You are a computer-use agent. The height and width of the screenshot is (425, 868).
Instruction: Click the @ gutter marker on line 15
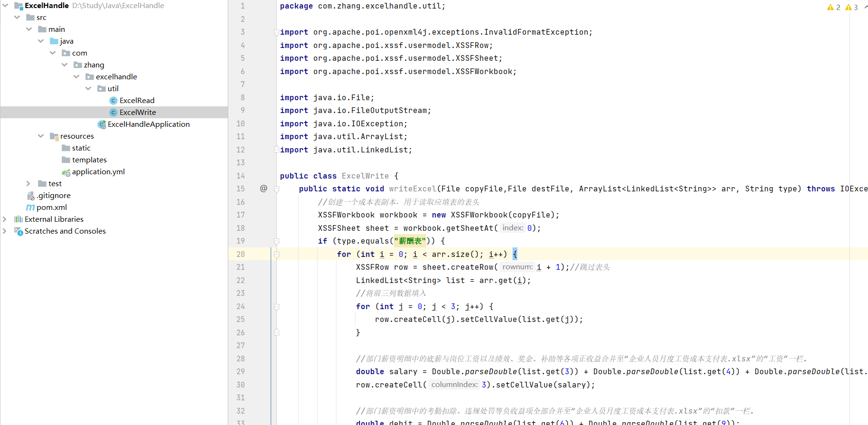click(x=264, y=189)
